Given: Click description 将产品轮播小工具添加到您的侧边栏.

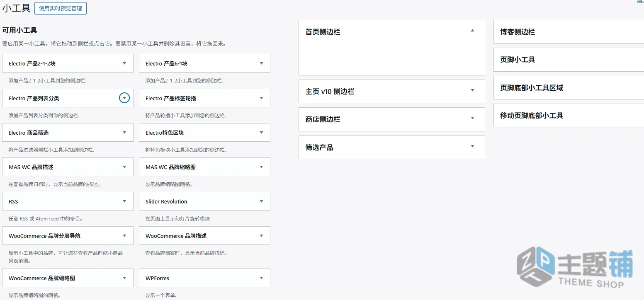Looking at the screenshot, I should [185, 115].
